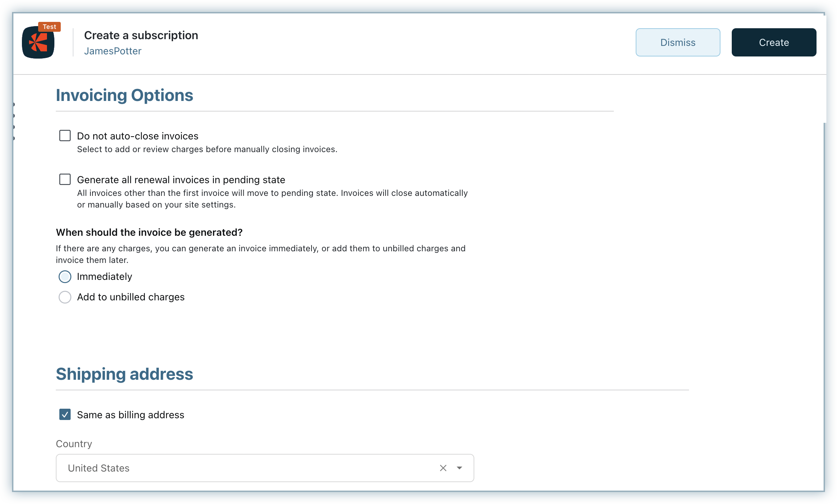This screenshot has width=837, height=504.
Task: Expand the Country dropdown arrow
Action: [x=459, y=468]
